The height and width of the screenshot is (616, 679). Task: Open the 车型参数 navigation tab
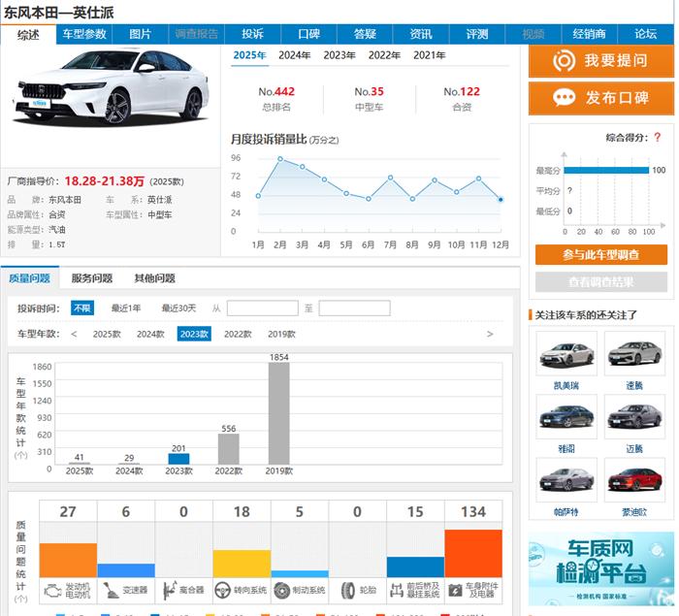tap(84, 34)
